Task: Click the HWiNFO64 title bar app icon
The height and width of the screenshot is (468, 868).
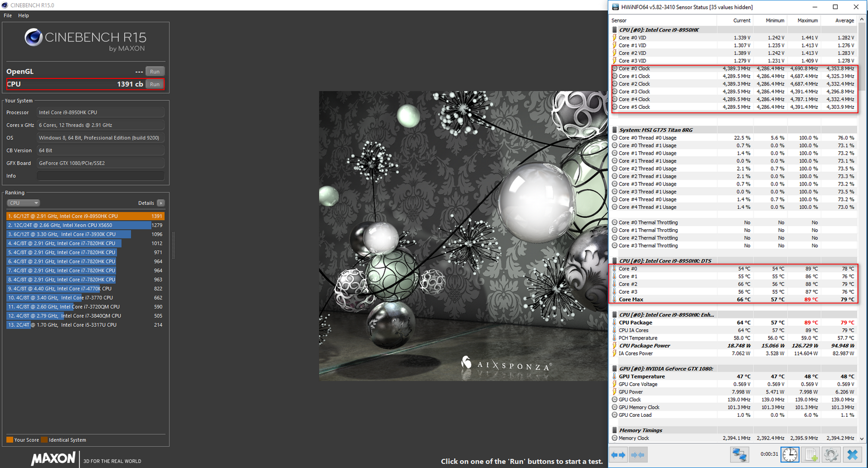Action: pos(615,7)
